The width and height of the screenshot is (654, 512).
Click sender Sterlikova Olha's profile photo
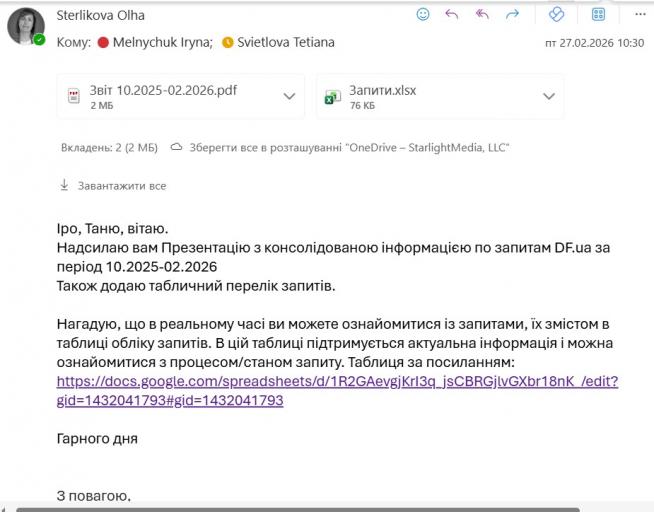(26, 26)
